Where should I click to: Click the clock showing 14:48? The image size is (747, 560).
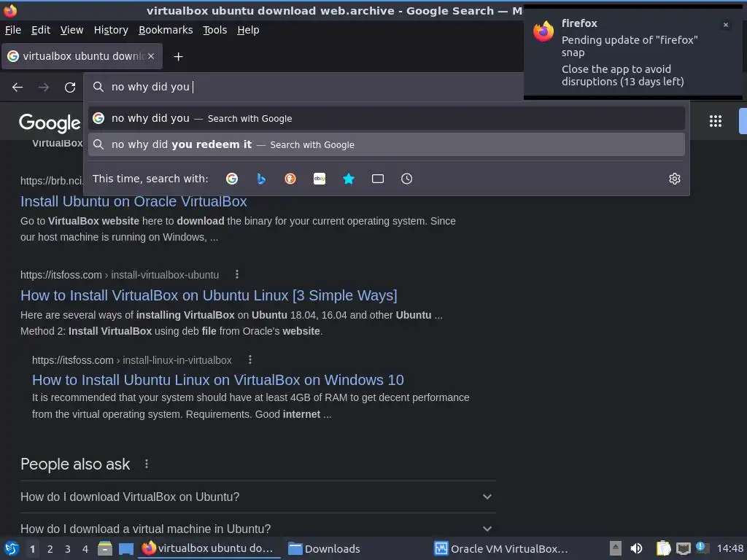[729, 548]
